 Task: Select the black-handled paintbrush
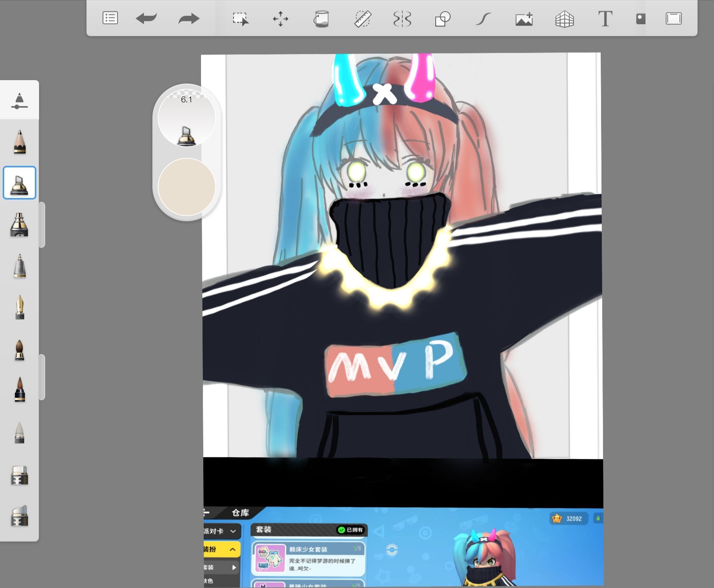[20, 389]
